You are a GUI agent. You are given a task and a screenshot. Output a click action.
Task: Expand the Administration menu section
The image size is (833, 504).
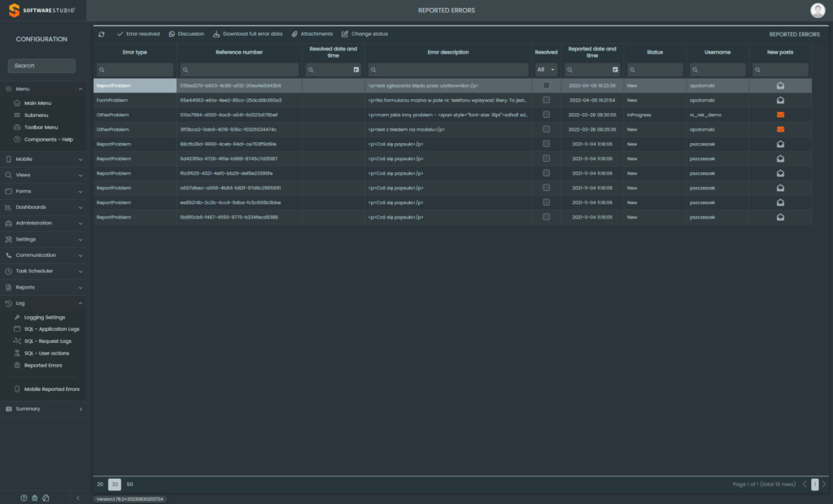(x=43, y=223)
